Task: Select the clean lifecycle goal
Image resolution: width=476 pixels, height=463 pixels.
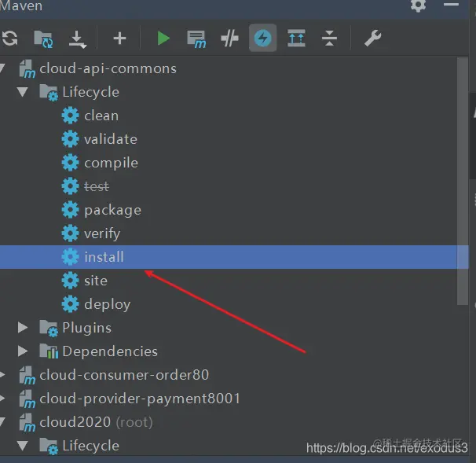Action: point(101,116)
